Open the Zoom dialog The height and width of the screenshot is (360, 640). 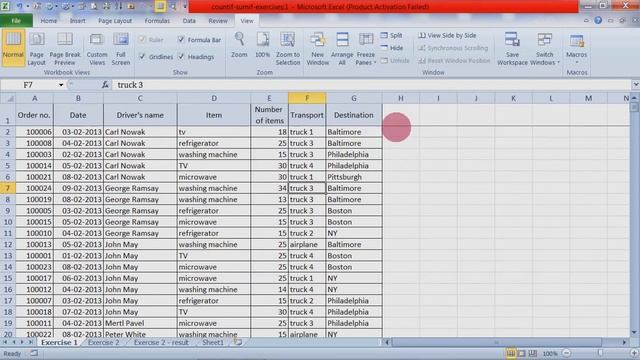click(239, 45)
